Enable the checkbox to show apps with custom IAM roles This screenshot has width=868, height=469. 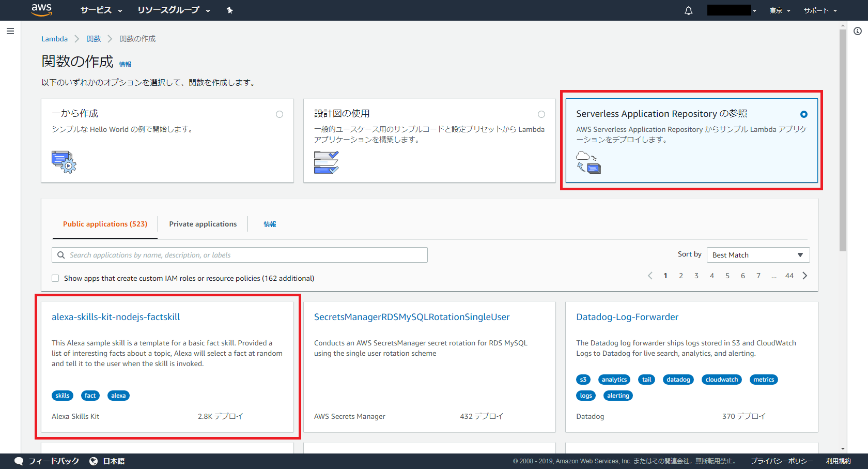[x=55, y=278]
